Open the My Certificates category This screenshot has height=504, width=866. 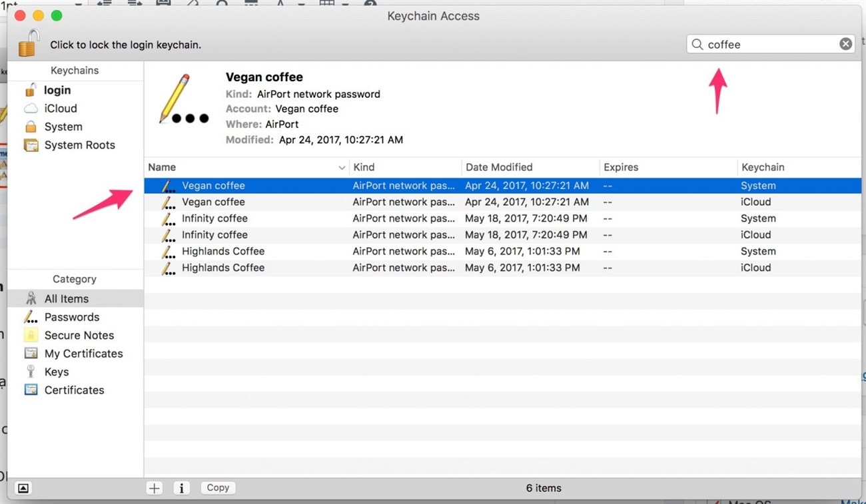(x=83, y=354)
